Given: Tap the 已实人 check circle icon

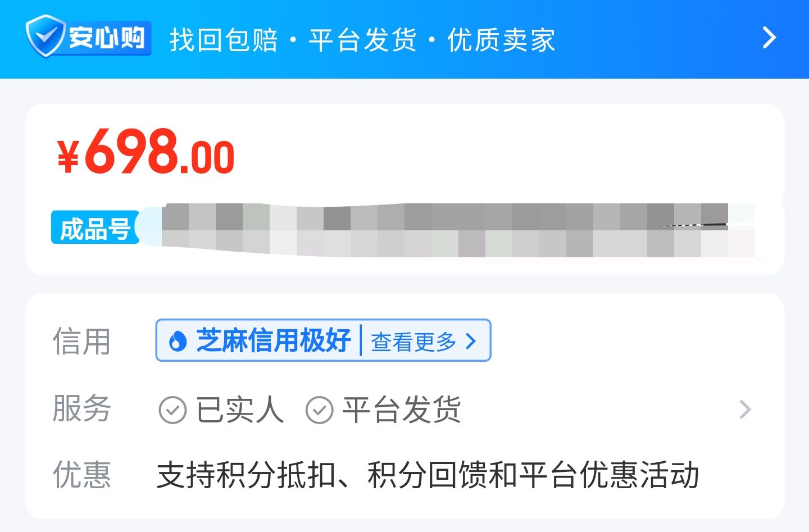Looking at the screenshot, I should (172, 410).
